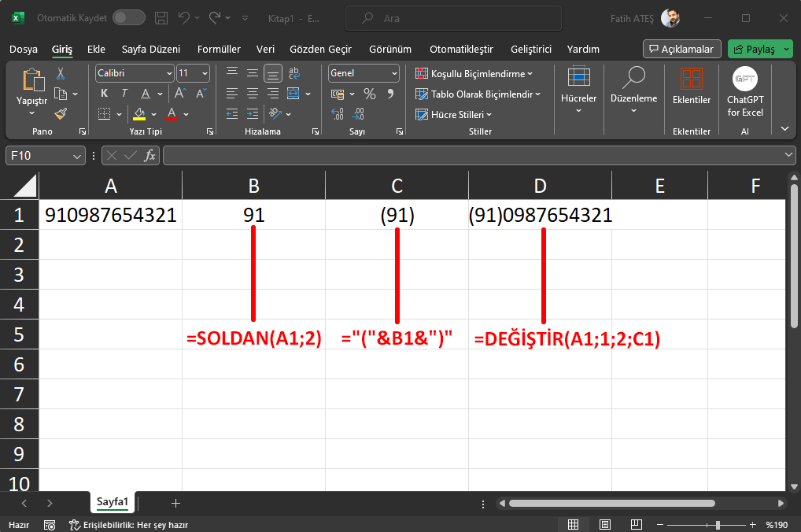Click the yellow fill color bucket icon
This screenshot has height=532, width=801.
(138, 113)
